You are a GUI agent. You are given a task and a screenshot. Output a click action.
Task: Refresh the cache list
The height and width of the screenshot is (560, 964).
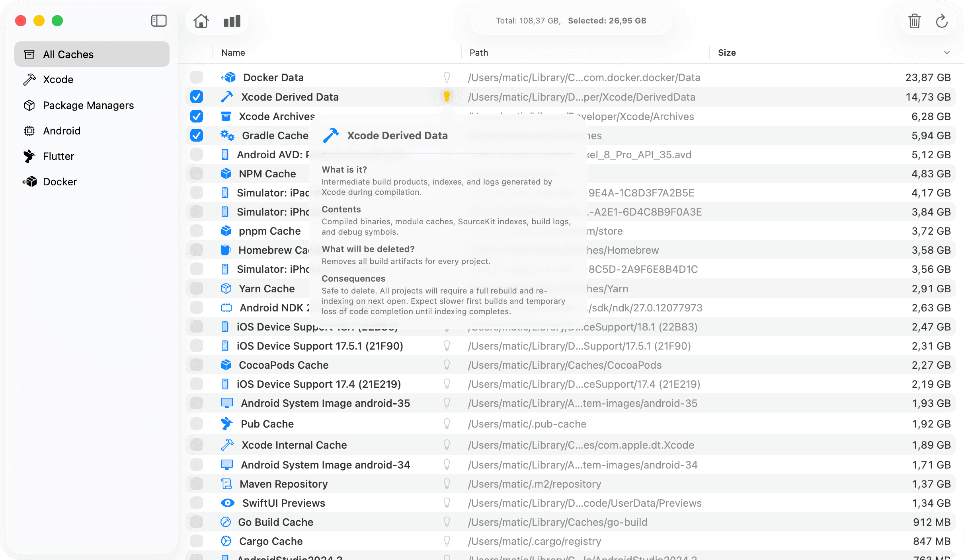942,21
